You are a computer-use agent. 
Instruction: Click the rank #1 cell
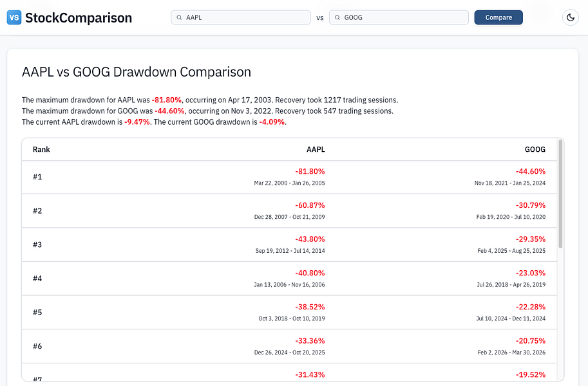tap(37, 177)
